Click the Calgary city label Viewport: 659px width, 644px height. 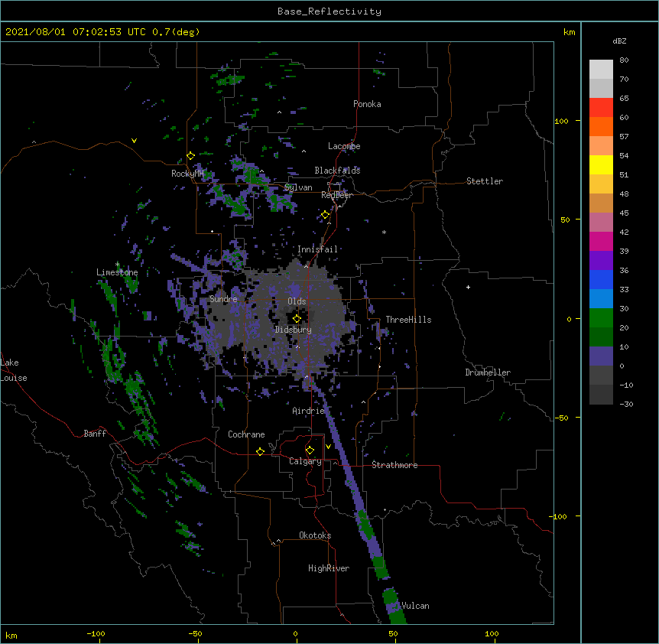coord(305,461)
